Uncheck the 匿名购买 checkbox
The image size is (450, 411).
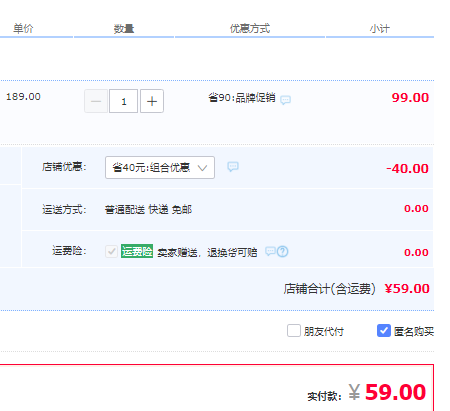click(x=384, y=331)
